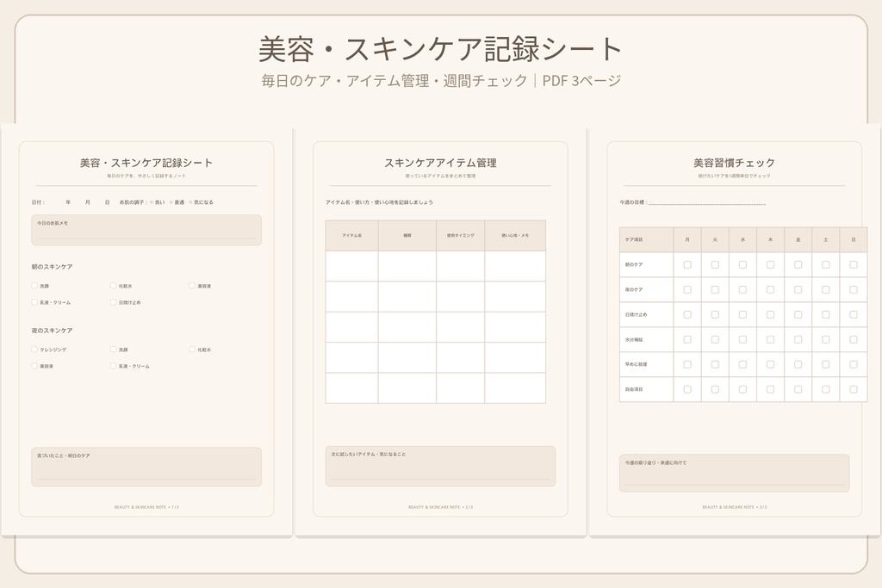882x588 pixels.
Task: Check 洗顔 under 夜のスキンケア
Action: [x=113, y=349]
